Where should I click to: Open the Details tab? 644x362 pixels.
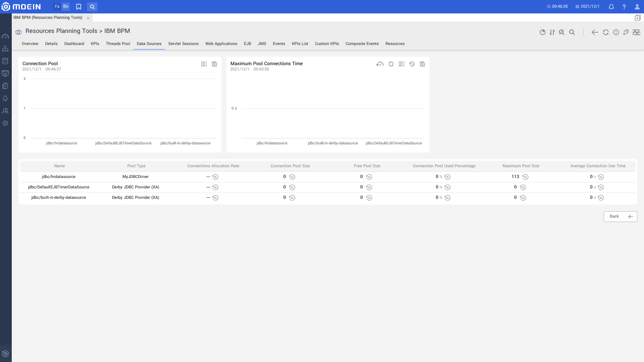(x=51, y=44)
